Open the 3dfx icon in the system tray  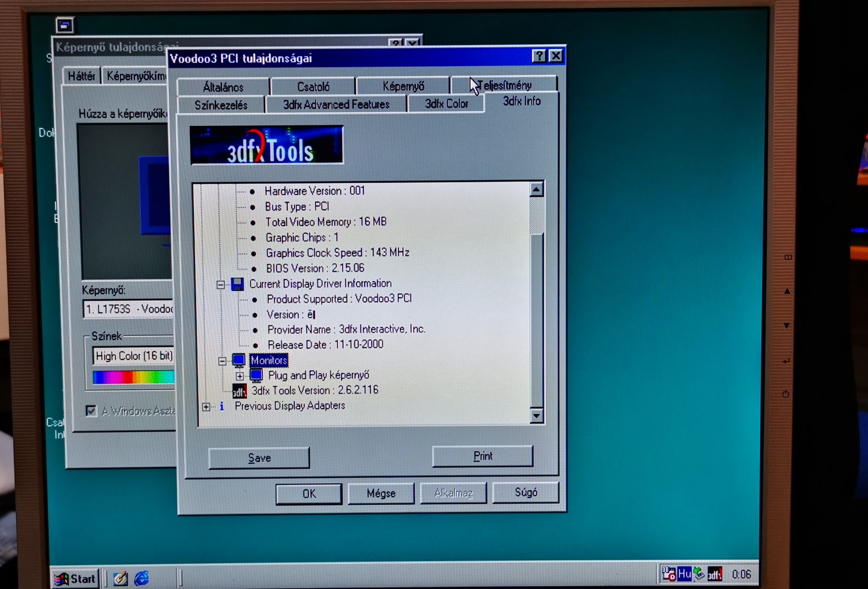point(714,574)
